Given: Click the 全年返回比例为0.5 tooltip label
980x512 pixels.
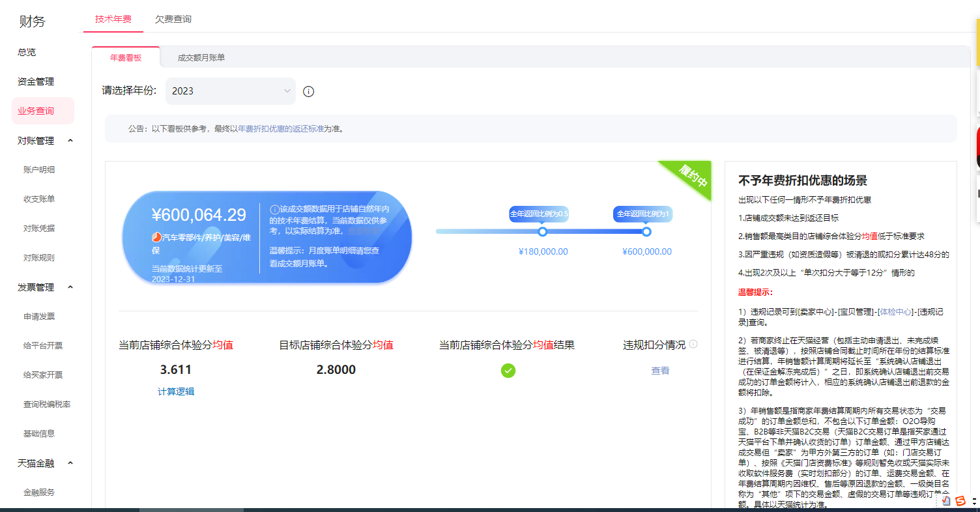Looking at the screenshot, I should click(x=539, y=214).
